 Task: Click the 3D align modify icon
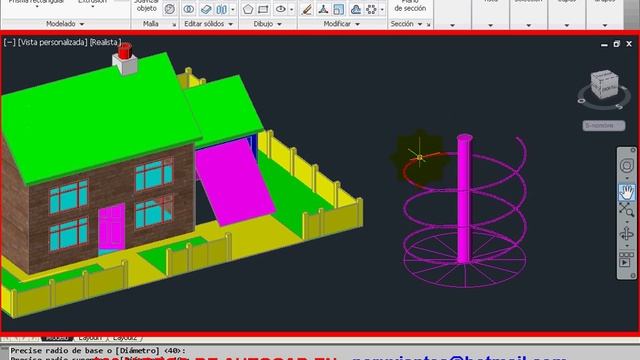click(323, 9)
